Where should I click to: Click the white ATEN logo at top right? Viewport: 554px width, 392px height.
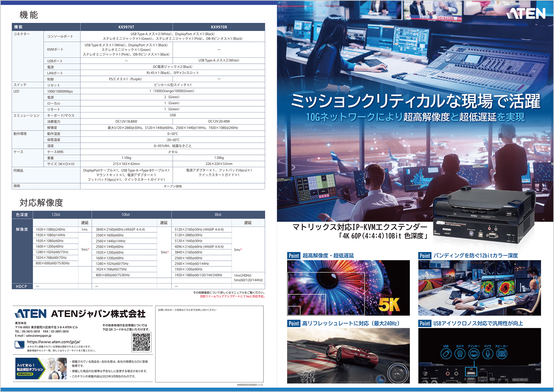[x=526, y=14]
